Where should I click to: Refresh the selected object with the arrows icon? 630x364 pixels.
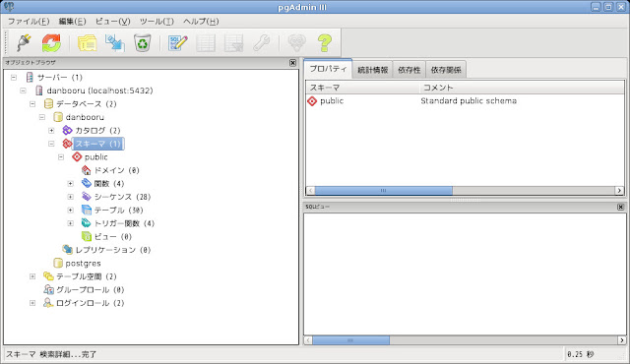click(51, 43)
